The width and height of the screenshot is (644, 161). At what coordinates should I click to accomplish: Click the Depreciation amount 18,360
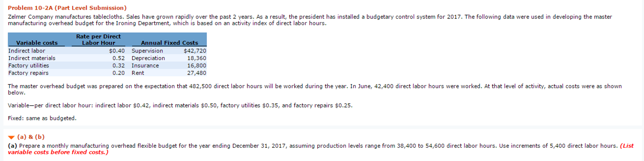[x=197, y=58]
